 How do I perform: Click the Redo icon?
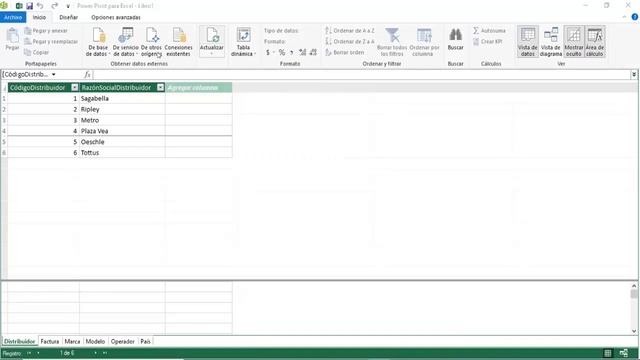click(54, 6)
